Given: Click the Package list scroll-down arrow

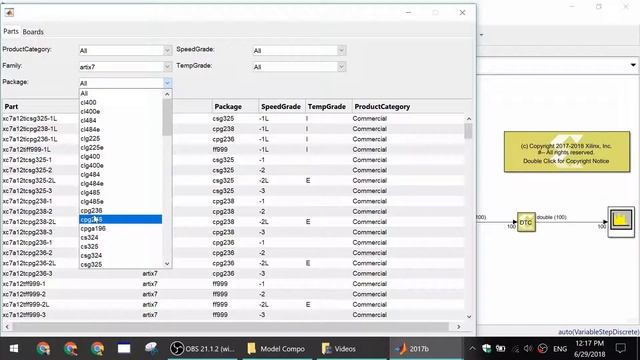Looking at the screenshot, I should [167, 264].
